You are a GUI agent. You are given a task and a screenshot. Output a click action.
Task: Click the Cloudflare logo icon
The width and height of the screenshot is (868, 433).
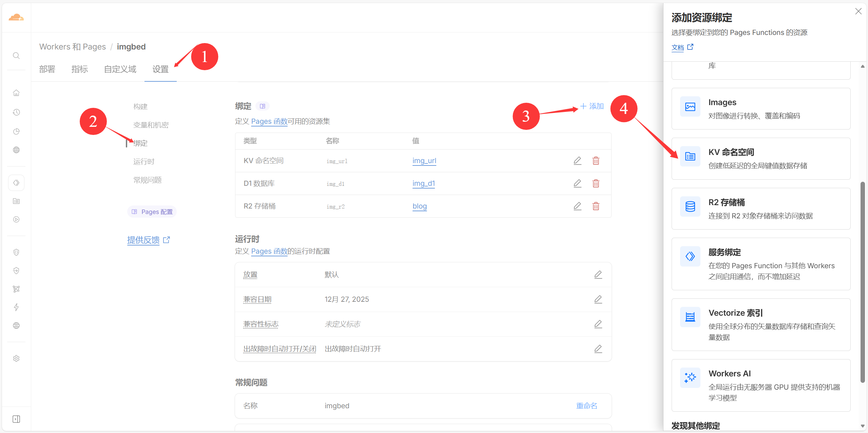coord(16,17)
